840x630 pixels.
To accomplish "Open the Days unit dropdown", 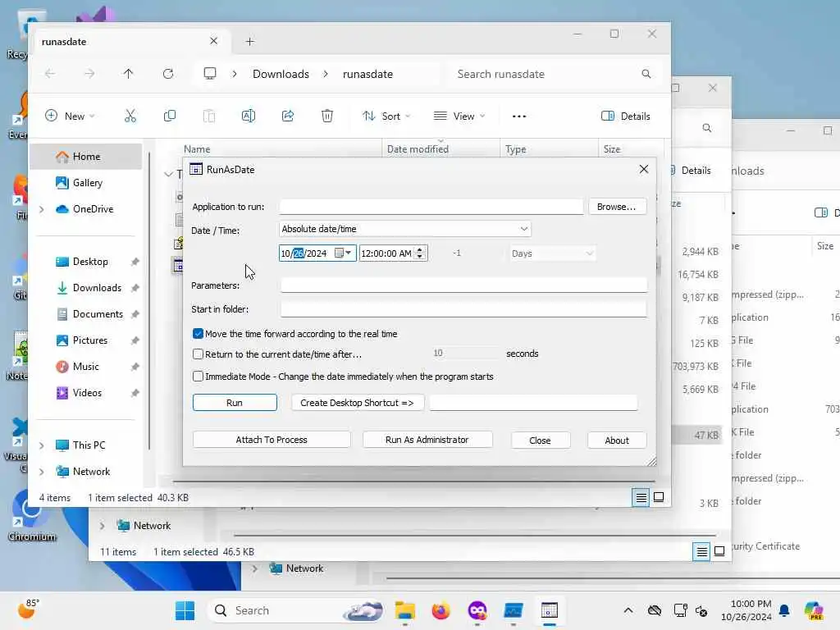I will click(x=552, y=253).
